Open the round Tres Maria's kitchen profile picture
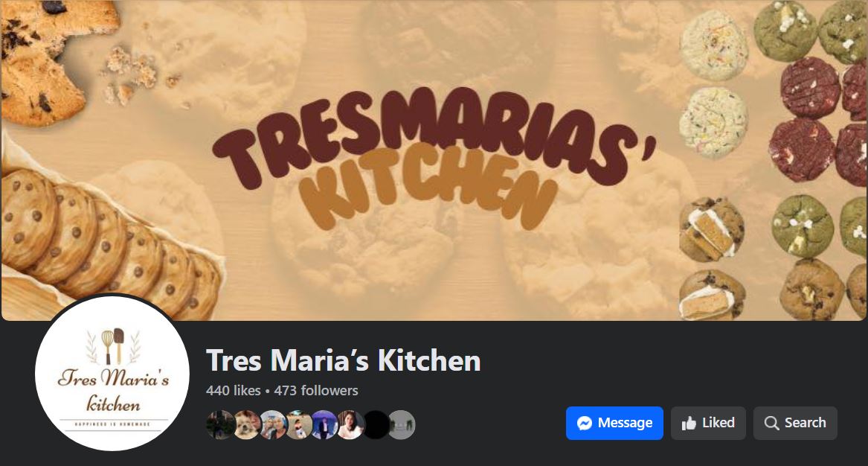The height and width of the screenshot is (466, 868). [112, 373]
